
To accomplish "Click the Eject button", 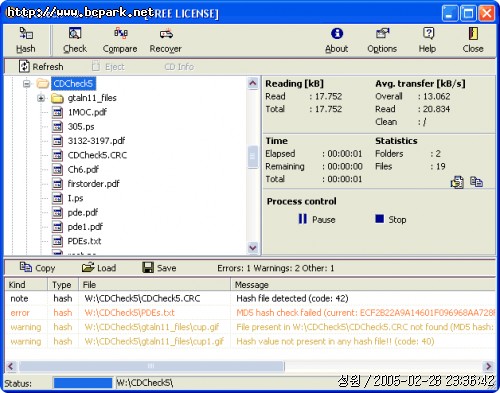I will point(108,67).
